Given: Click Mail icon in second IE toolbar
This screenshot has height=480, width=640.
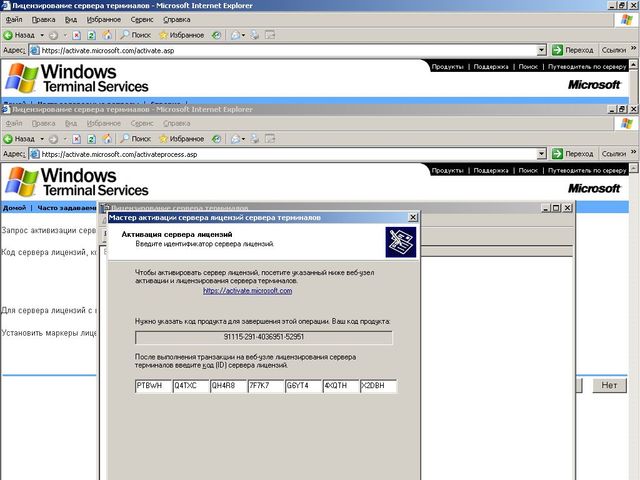Looking at the screenshot, I should point(235,139).
